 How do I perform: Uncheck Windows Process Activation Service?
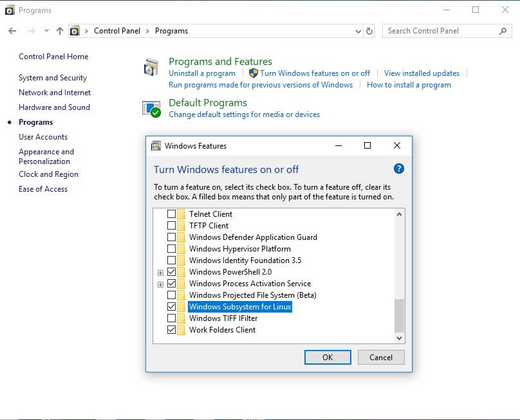point(171,284)
